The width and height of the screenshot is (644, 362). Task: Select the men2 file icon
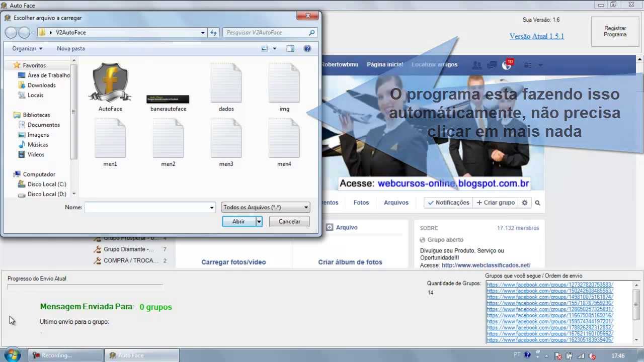(168, 138)
